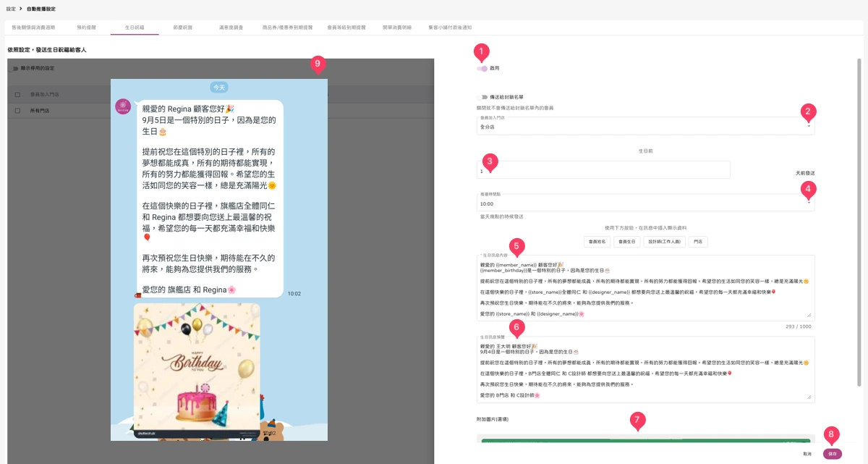Screen dimensions: 868x464
Task: Click the 自動推播設定 breadcrumb text
Action: tap(41, 9)
